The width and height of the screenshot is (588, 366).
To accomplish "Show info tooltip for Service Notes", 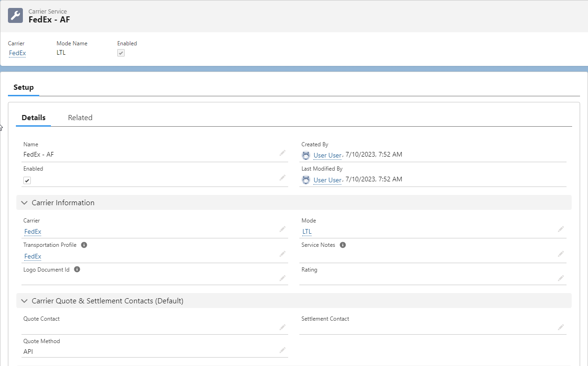I will [x=343, y=245].
